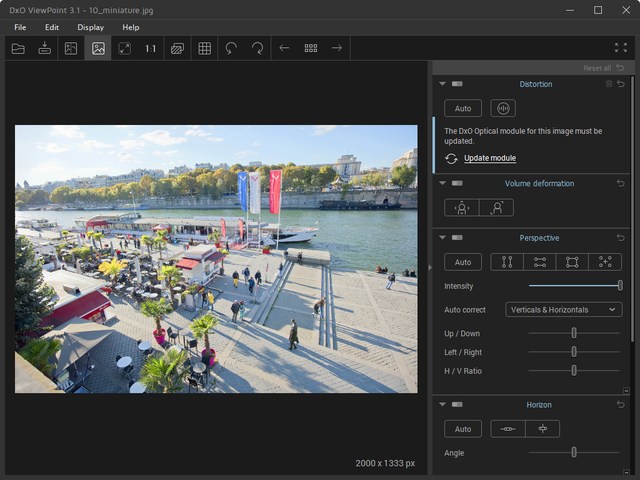
Task: Toggle the Perspective correction switch
Action: click(x=457, y=238)
